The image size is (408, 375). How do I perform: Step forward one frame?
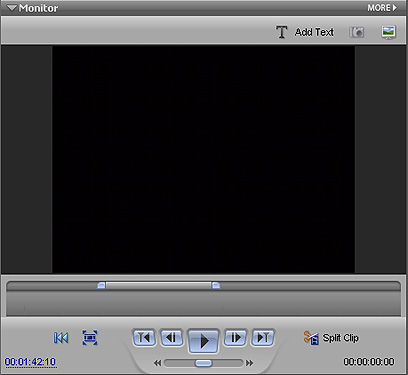(x=235, y=338)
